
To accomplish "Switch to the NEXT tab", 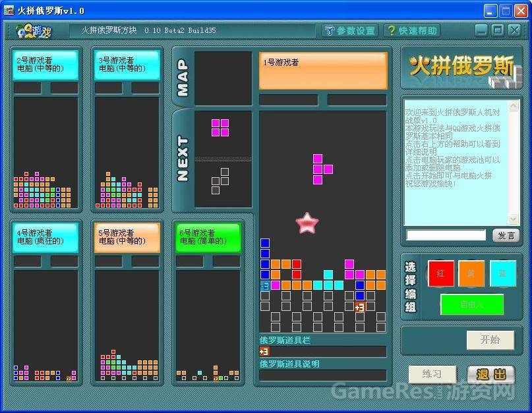I will (x=183, y=159).
